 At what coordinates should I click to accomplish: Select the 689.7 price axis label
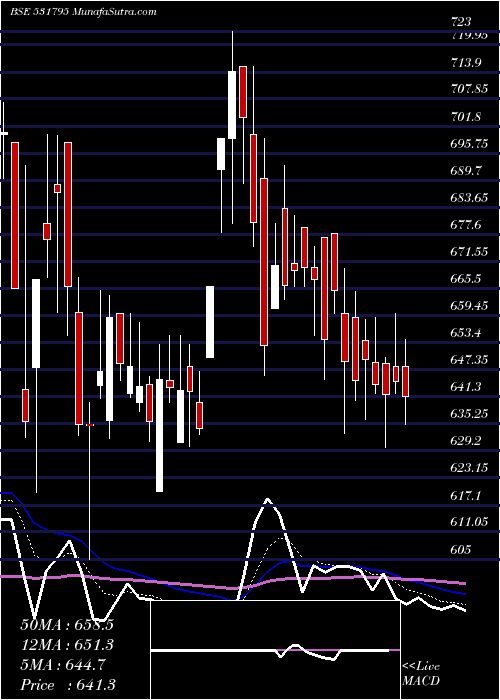464,171
